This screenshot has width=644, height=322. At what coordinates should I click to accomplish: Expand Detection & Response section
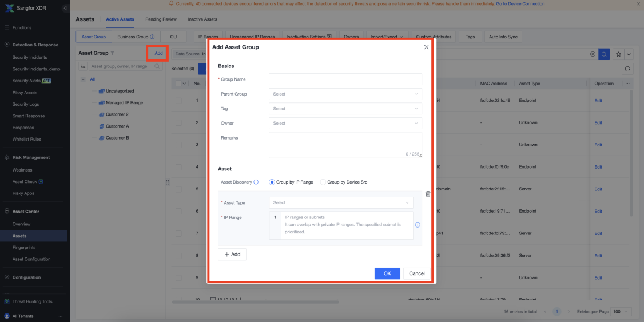[35, 45]
